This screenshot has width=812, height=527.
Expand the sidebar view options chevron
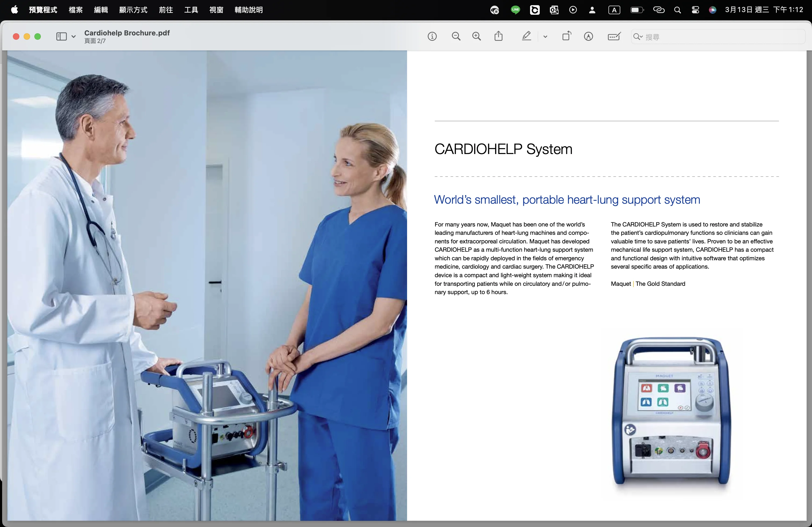point(73,37)
